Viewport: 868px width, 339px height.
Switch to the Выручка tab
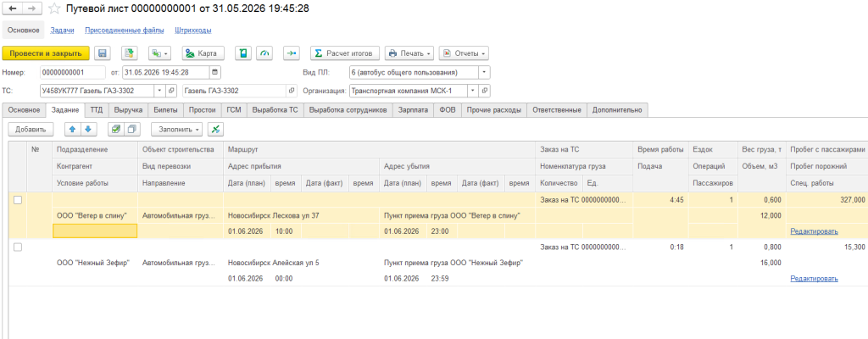pos(129,110)
